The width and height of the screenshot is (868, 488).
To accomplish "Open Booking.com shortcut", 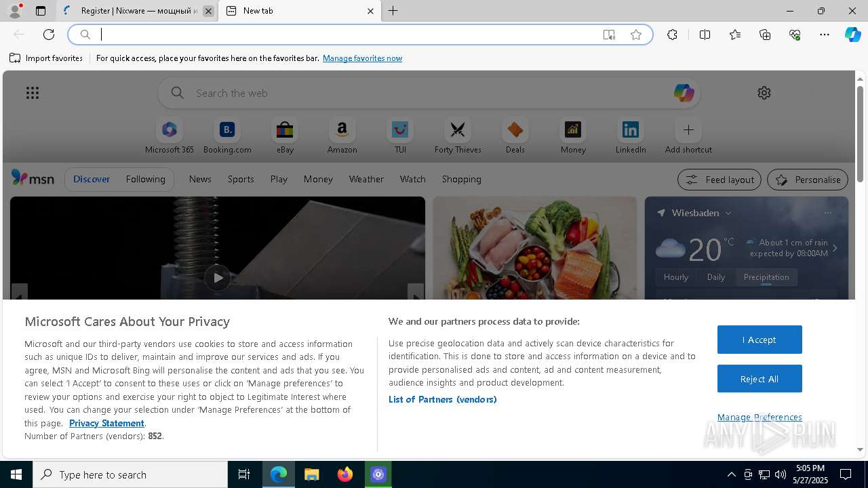I will pyautogui.click(x=227, y=136).
